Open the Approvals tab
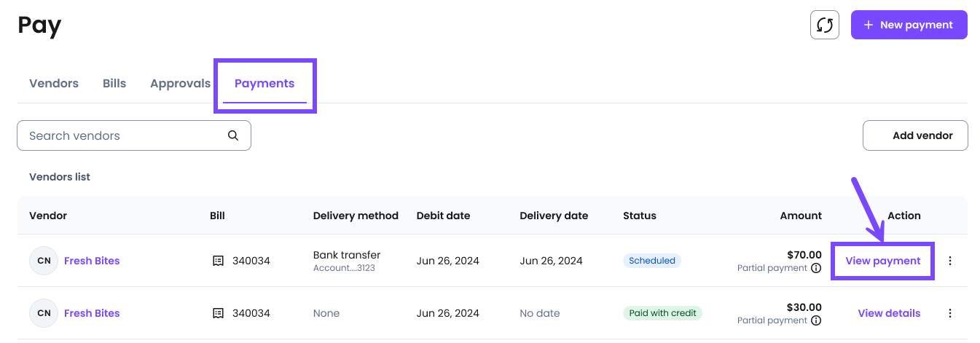 tap(180, 83)
